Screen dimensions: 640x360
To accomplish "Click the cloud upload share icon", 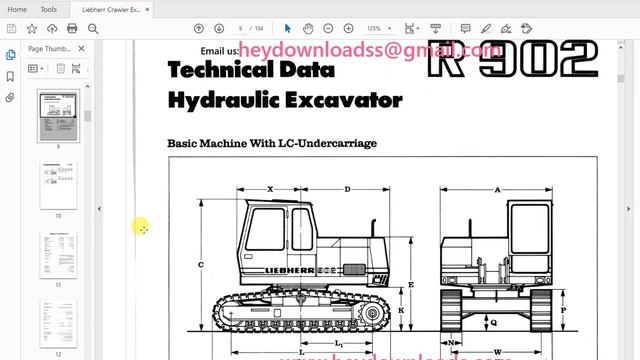I will pyautogui.click(x=52, y=29).
